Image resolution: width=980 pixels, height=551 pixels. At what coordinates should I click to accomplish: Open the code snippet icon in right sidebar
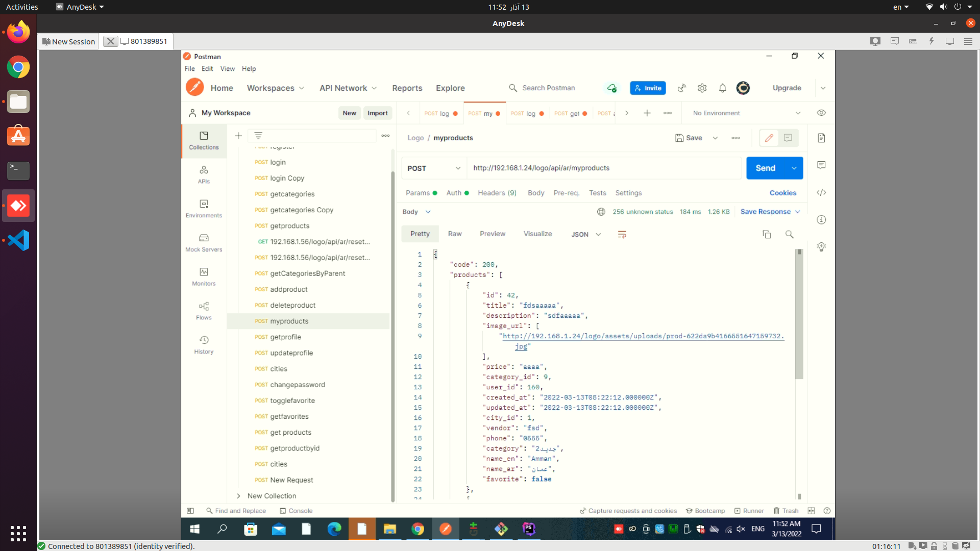pos(821,192)
